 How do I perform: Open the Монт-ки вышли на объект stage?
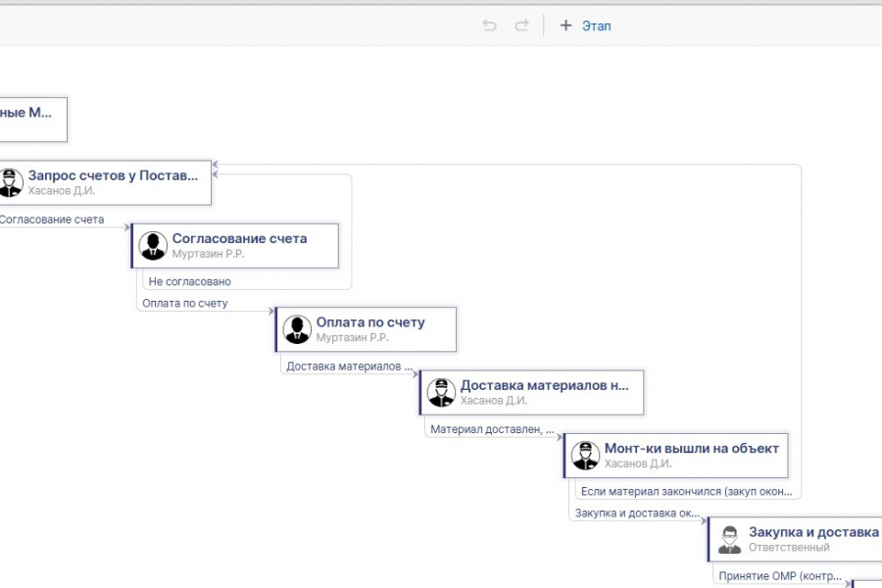[691, 448]
